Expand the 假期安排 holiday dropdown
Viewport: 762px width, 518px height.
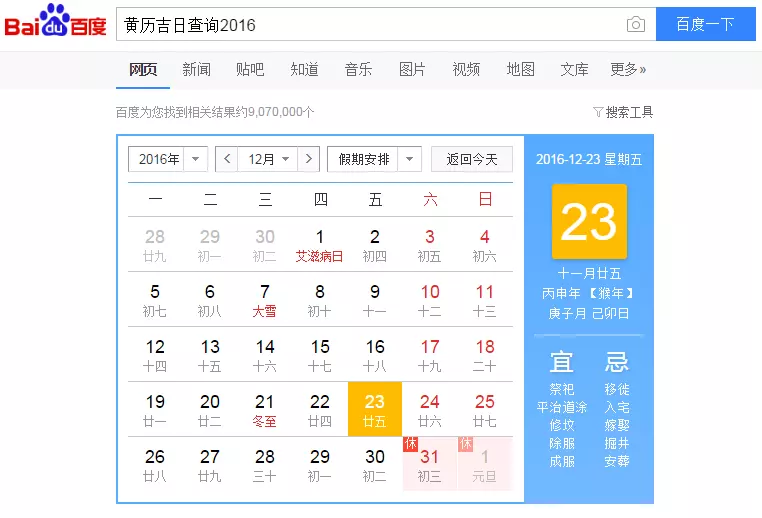tap(373, 159)
